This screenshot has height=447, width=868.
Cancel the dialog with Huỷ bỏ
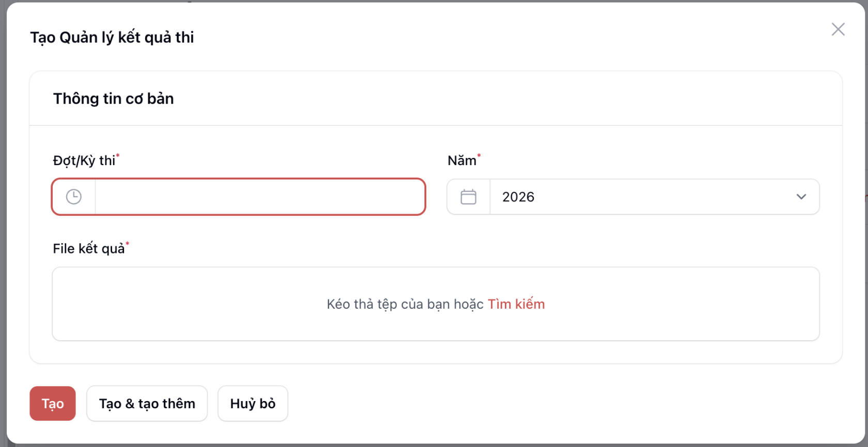(252, 403)
